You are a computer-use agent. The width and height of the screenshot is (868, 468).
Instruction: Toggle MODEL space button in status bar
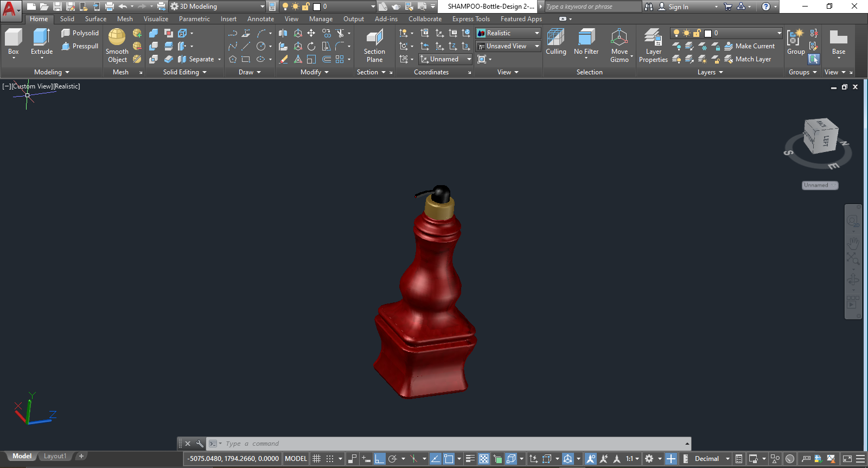[x=296, y=459]
